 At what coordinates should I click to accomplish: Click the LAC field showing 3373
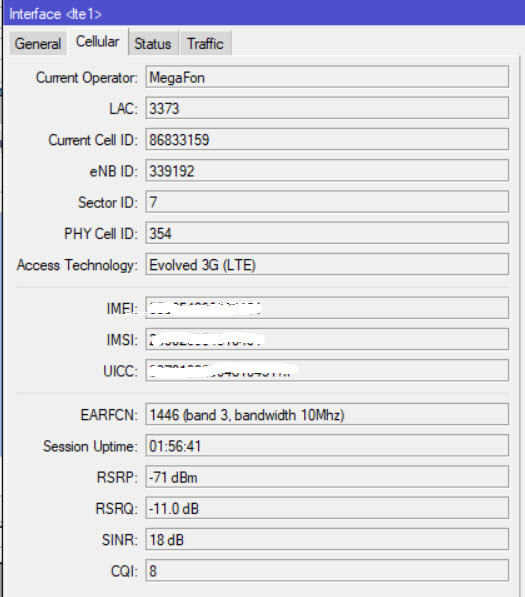click(x=327, y=108)
